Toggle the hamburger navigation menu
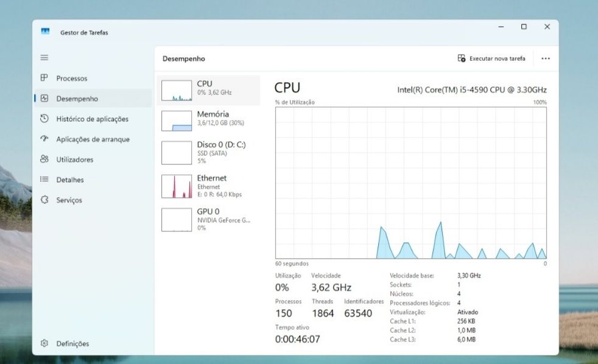Image resolution: width=598 pixels, height=364 pixels. click(44, 58)
